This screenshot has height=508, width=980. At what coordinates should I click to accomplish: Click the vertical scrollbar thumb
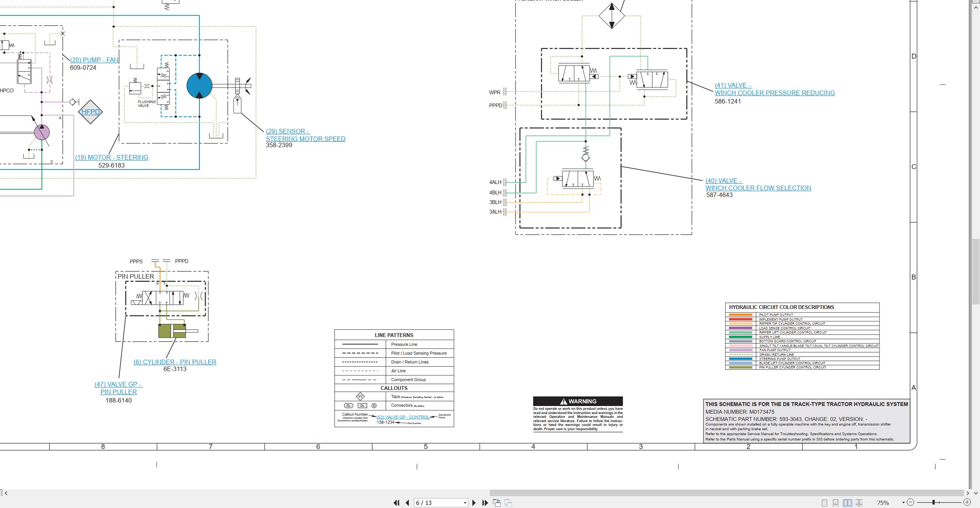(x=976, y=271)
